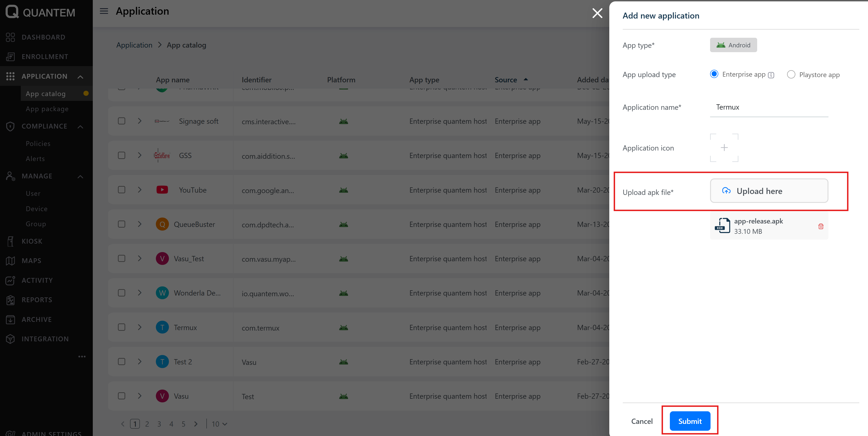Open the Maps sidebar icon
Screen dimensions: 868x436
[x=11, y=261]
